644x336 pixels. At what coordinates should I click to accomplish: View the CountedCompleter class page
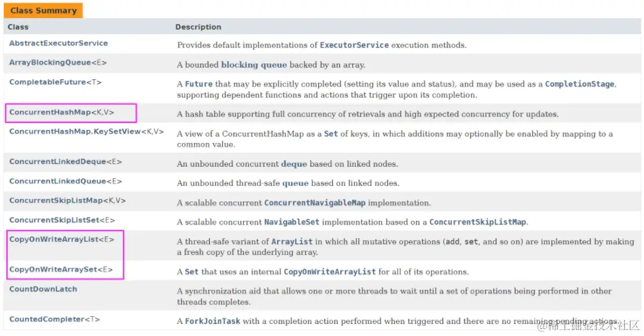point(47,319)
